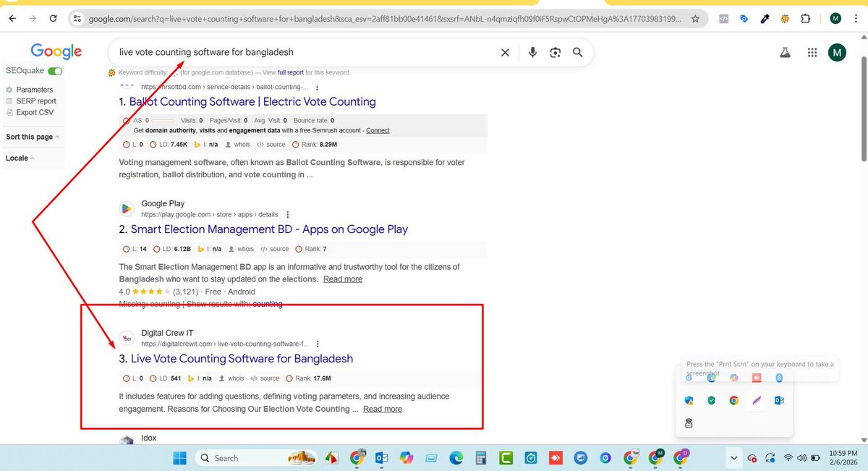Open options menu for Digital Crew IT result
The width and height of the screenshot is (868, 471).
coord(318,344)
